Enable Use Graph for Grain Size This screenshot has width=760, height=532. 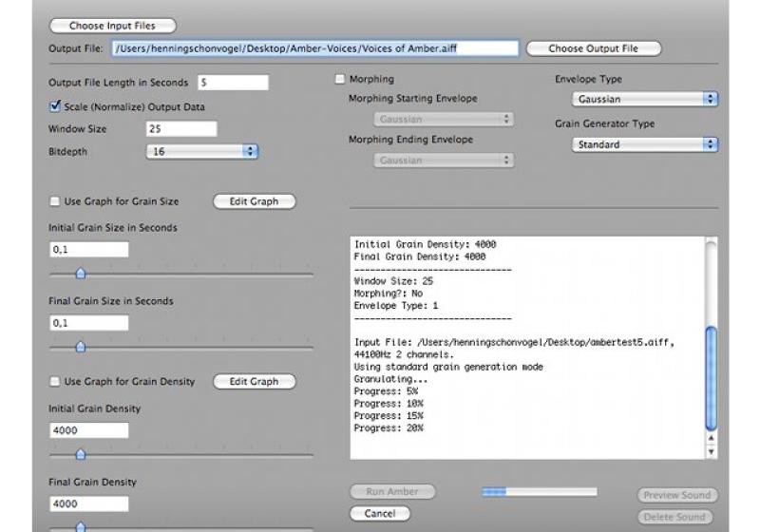pos(54,201)
